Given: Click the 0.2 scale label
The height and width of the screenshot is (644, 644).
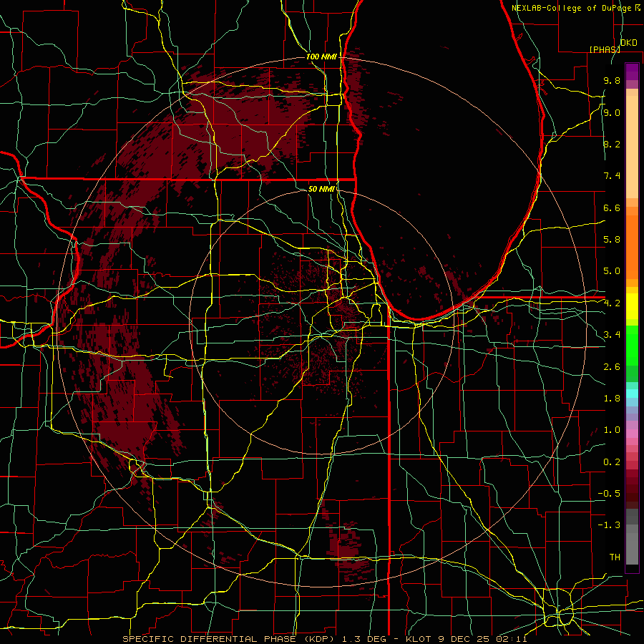Looking at the screenshot, I should pyautogui.click(x=612, y=462).
